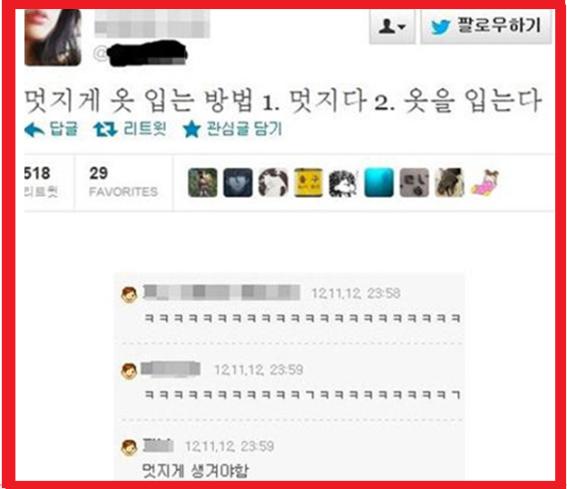
Task: Click the 팔로우하기 follow button
Action: [x=486, y=26]
